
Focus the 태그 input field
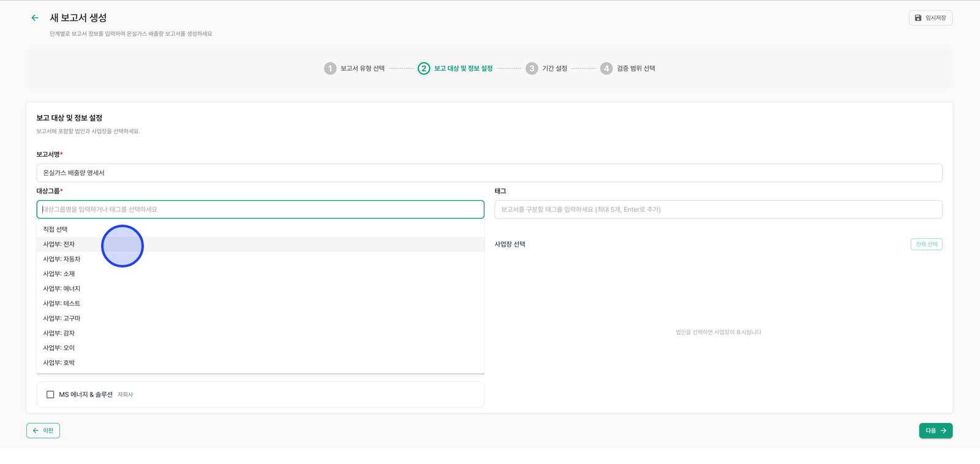coord(718,209)
